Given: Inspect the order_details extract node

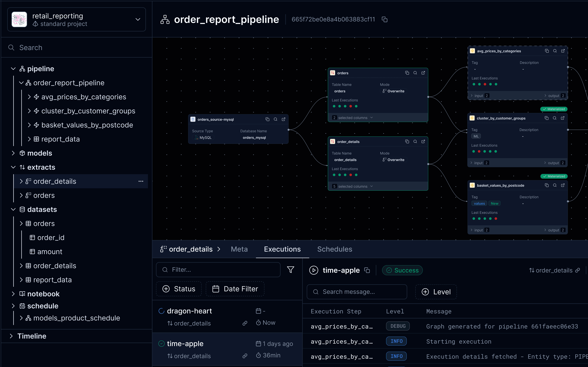Looking at the screenshot, I should pos(415,142).
